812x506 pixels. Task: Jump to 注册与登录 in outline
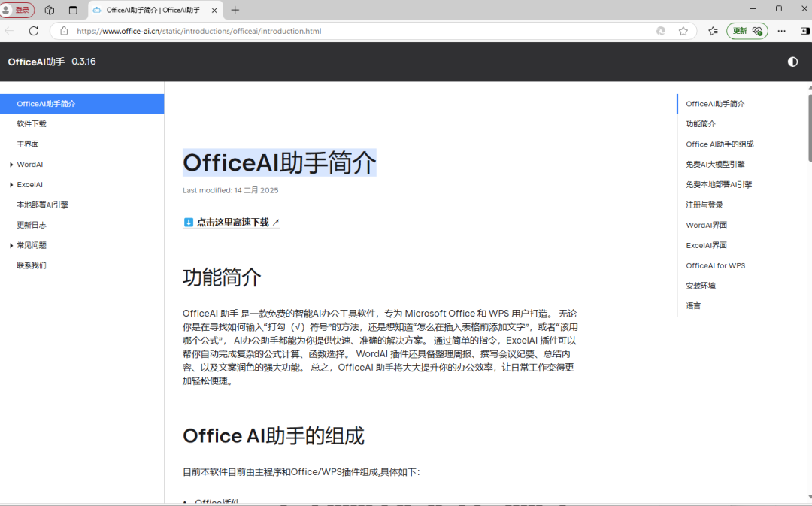click(704, 205)
